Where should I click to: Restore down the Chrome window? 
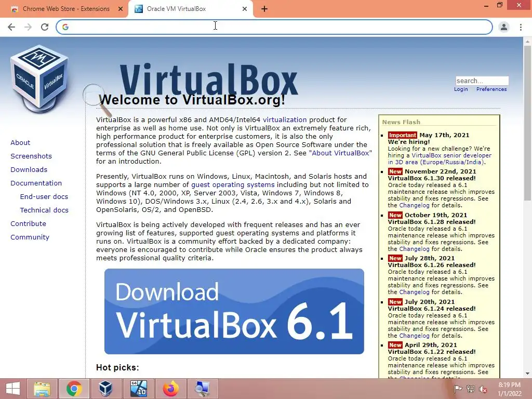[x=500, y=5]
